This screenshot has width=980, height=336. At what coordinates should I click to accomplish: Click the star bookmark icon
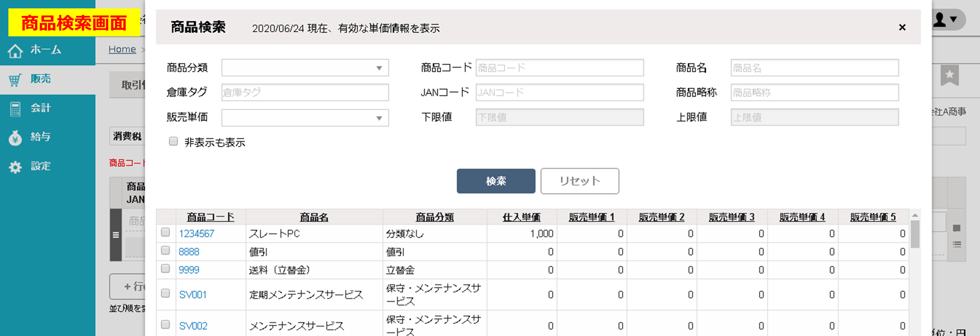pyautogui.click(x=949, y=75)
